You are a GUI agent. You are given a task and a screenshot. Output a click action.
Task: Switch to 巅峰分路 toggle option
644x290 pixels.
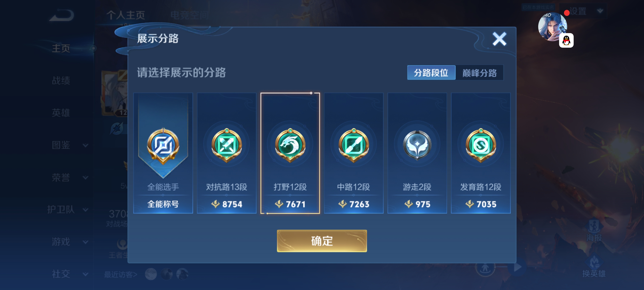[x=479, y=72]
